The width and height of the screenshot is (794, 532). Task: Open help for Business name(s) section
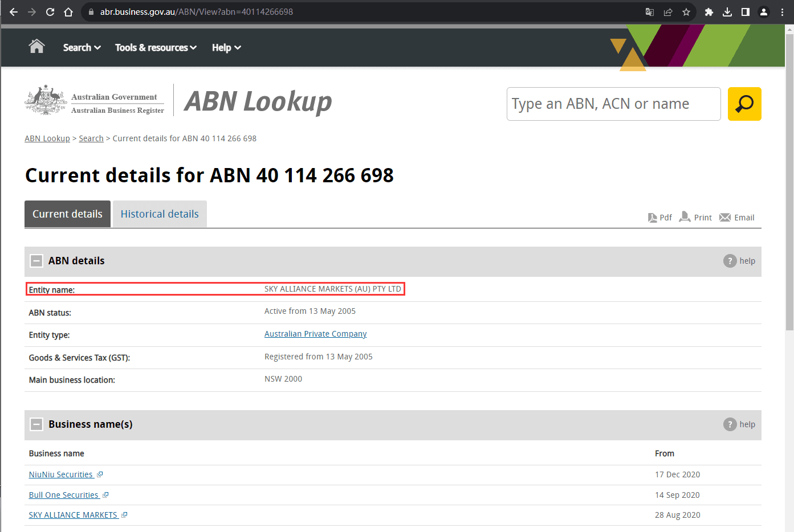(x=739, y=424)
